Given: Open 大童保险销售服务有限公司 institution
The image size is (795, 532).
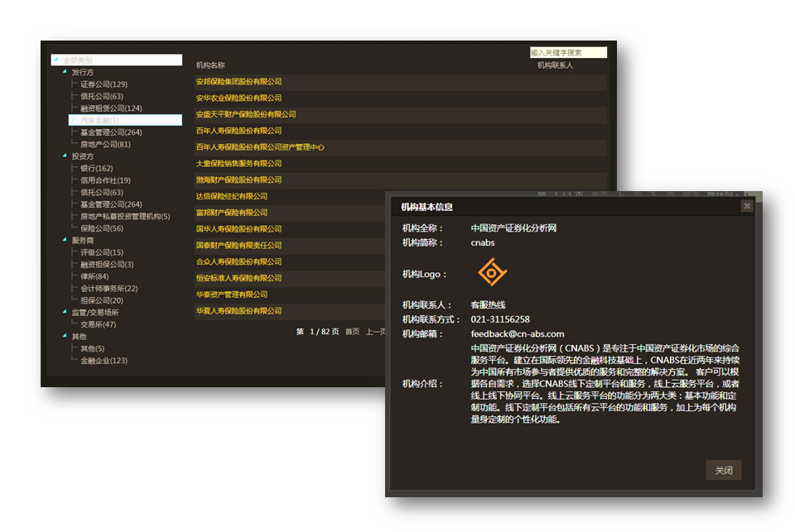Looking at the screenshot, I should click(238, 163).
